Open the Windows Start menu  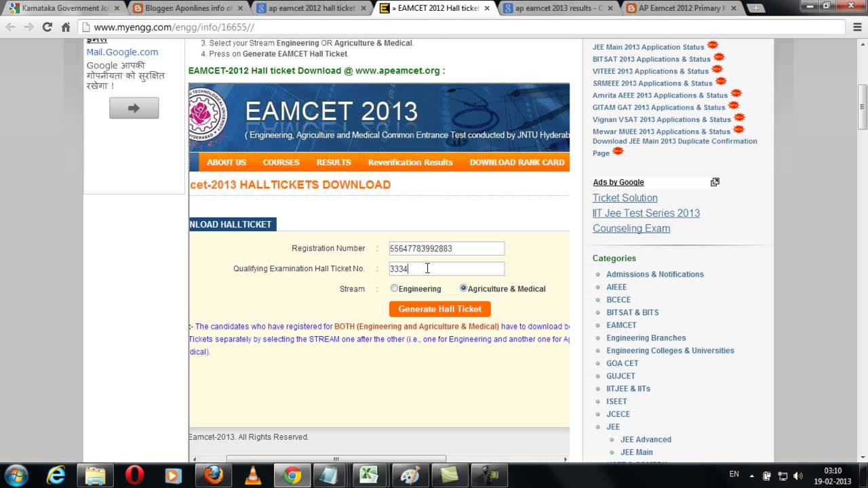click(x=16, y=475)
